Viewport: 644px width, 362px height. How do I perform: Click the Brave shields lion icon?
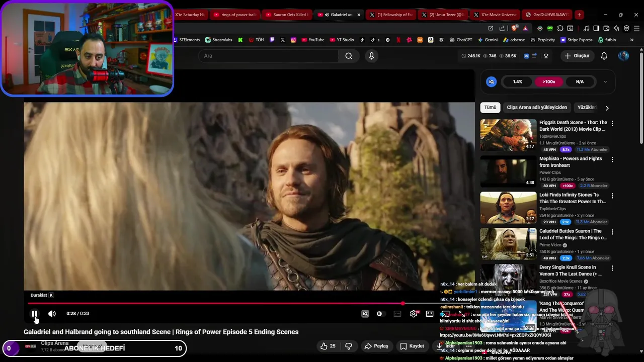(514, 28)
